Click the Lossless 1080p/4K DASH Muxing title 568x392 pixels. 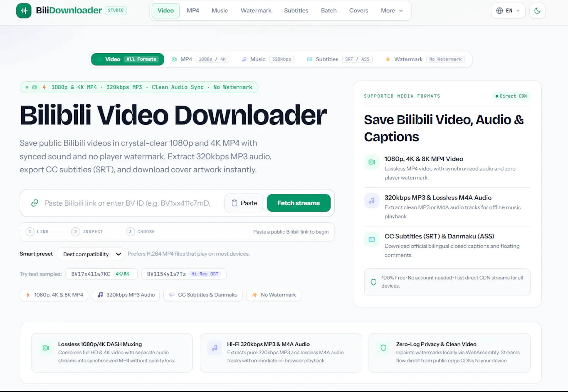click(100, 344)
